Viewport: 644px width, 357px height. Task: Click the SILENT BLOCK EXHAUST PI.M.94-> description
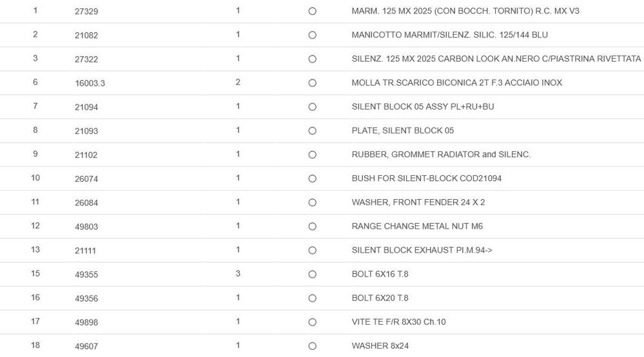tap(422, 250)
